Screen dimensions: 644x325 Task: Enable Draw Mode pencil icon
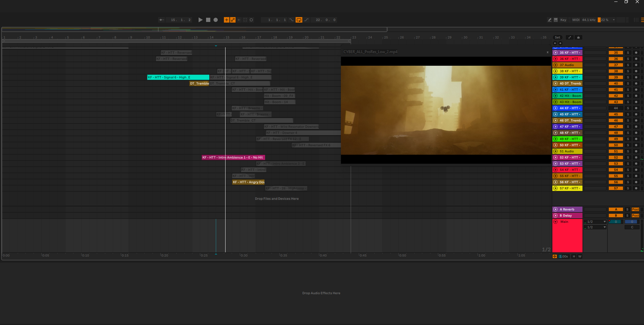pyautogui.click(x=550, y=20)
